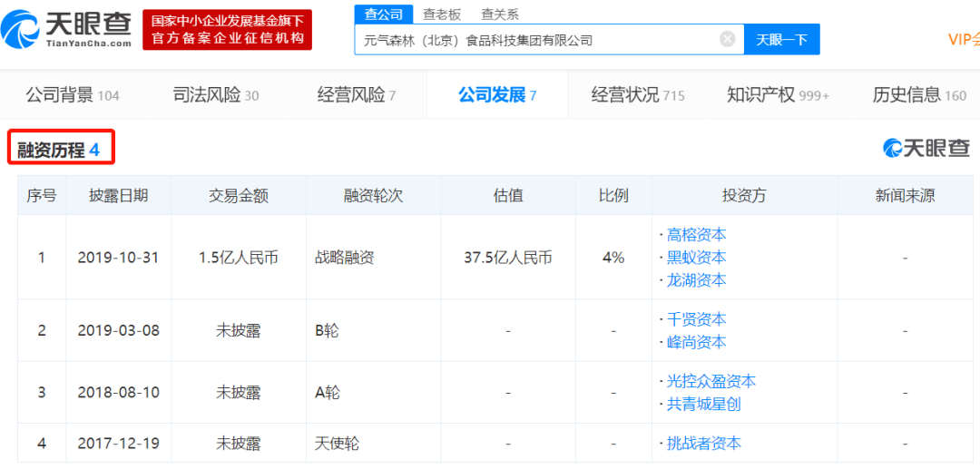
Task: Open investor link 挑战者资本
Action: (x=704, y=444)
